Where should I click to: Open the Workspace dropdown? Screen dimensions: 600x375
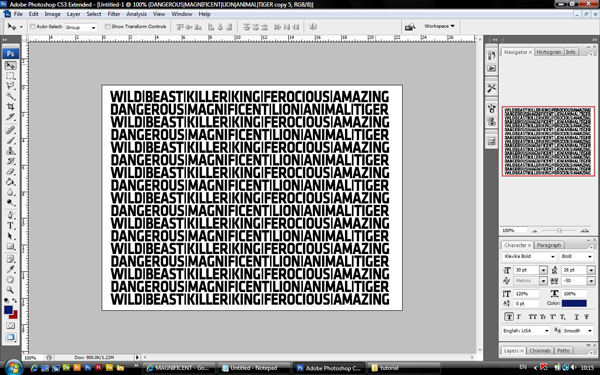tap(439, 26)
